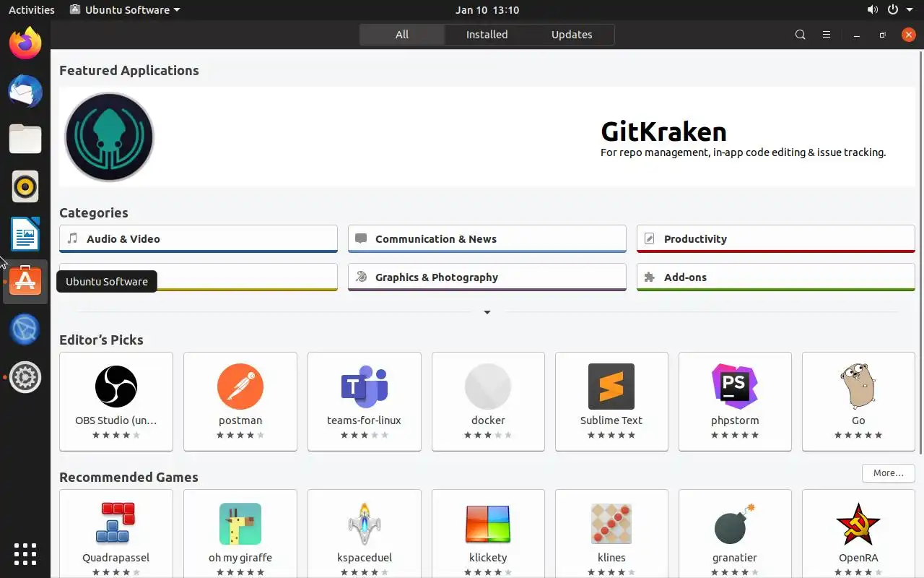The image size is (924, 578).
Task: Open the clock and calendar menu
Action: tap(487, 10)
